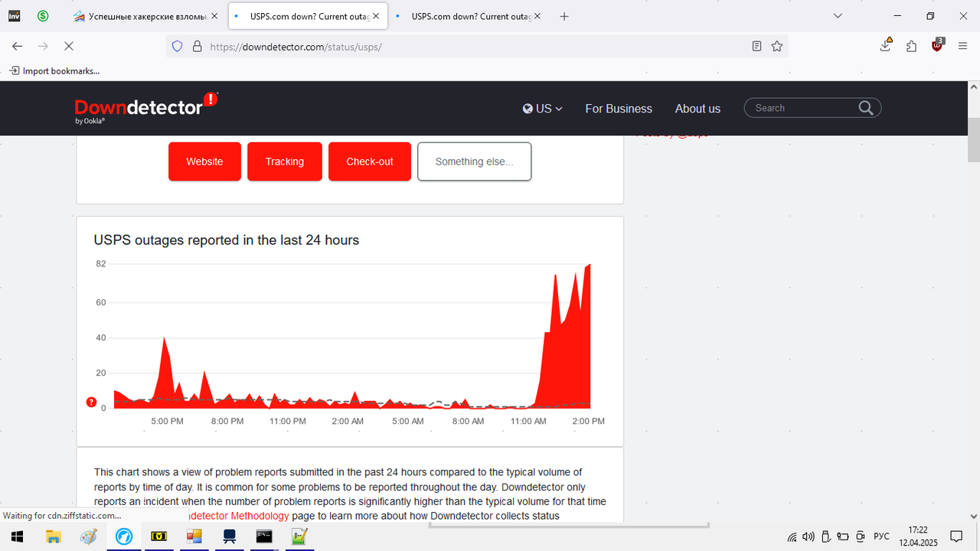Viewport: 980px width, 551px height.
Task: Click the vertical page scrollbar thumb
Action: click(974, 141)
